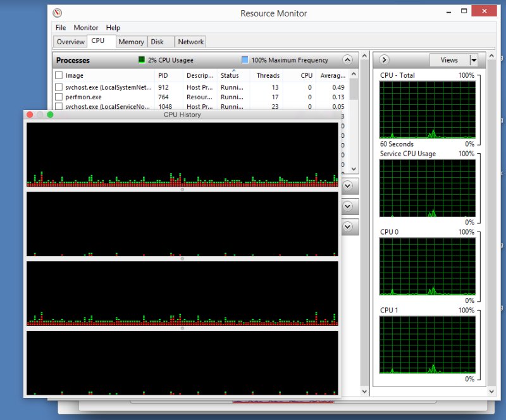Click the Views button
This screenshot has height=420, width=506.
(449, 60)
